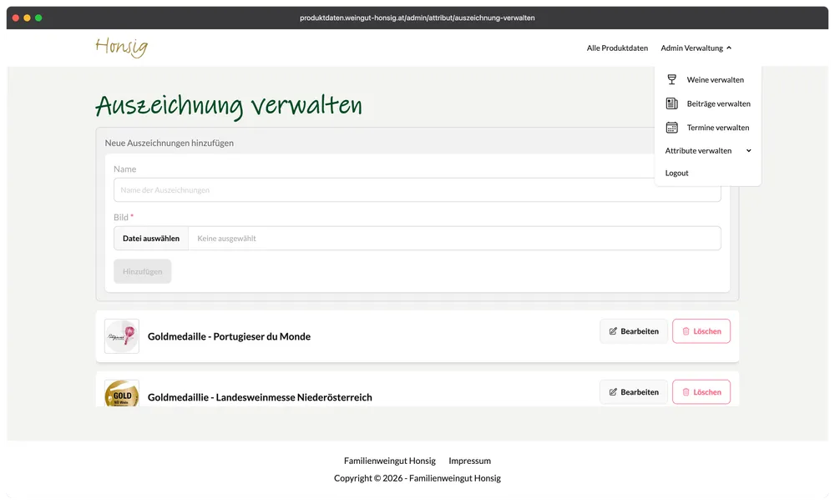Open the Portugieser du Monde award thumbnail
This screenshot has width=835, height=504.
[x=121, y=336]
